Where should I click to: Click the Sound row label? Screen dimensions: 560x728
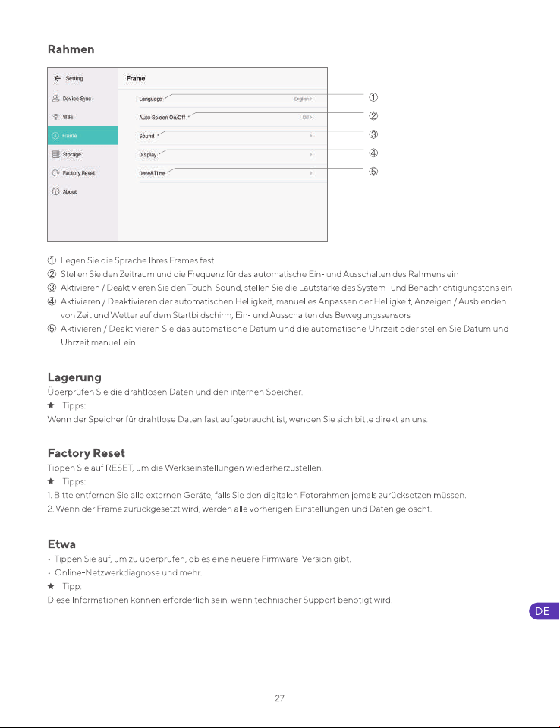(146, 136)
